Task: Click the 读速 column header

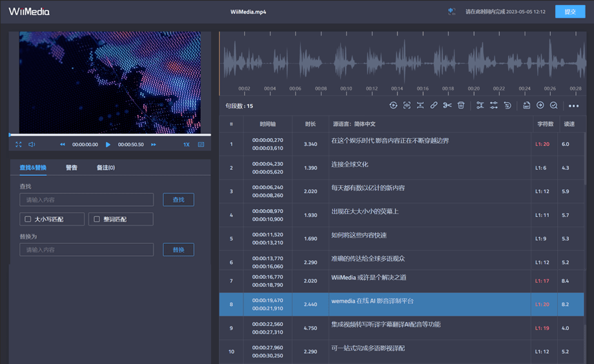Action: tap(569, 124)
